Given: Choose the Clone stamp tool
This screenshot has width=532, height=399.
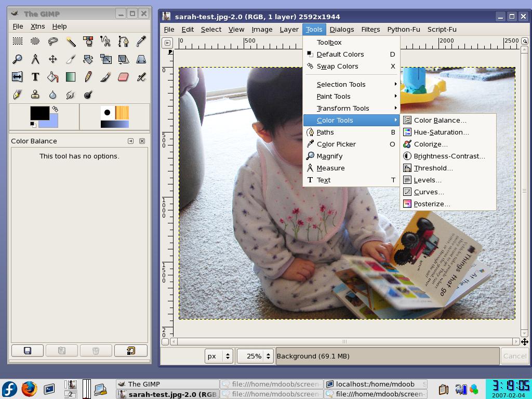Looking at the screenshot, I should tap(35, 95).
